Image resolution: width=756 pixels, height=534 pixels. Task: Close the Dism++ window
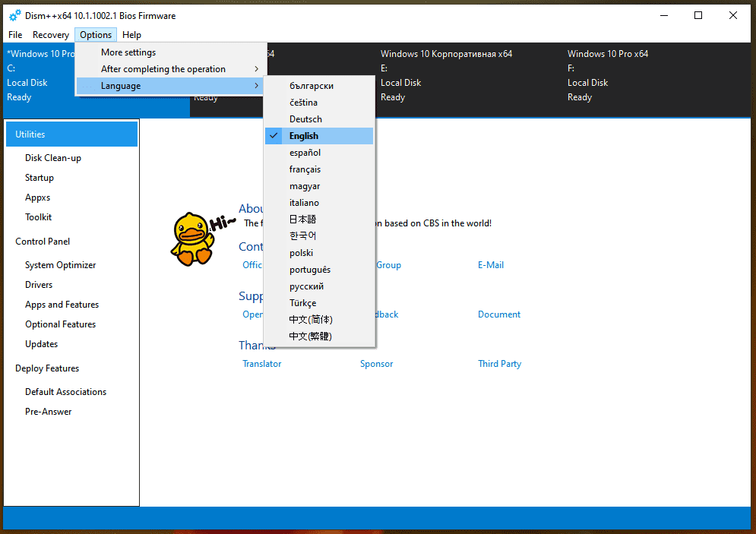point(733,15)
